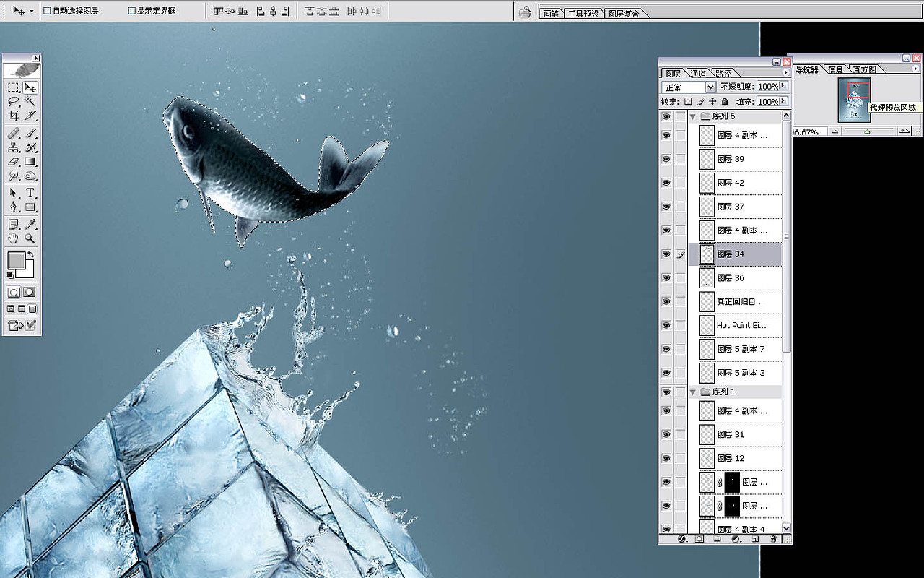924x578 pixels.
Task: Create a new layer set
Action: pyautogui.click(x=718, y=539)
